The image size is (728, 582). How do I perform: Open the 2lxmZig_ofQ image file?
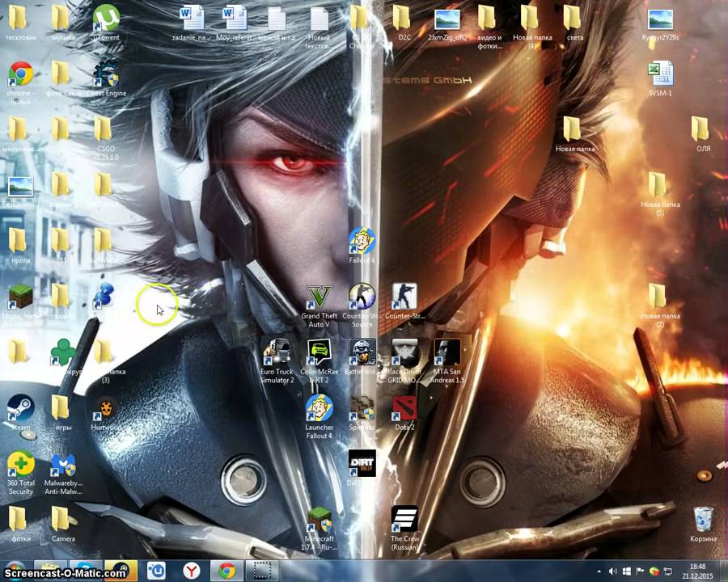tap(447, 23)
